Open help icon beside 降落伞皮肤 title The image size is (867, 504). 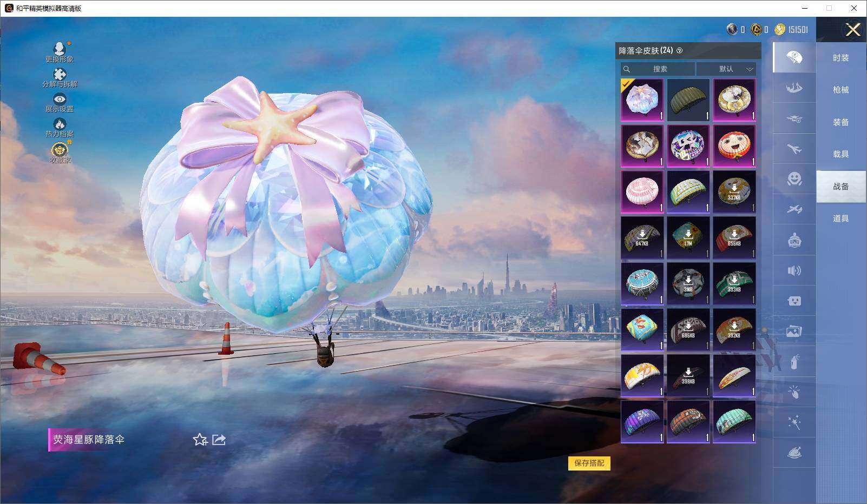click(680, 51)
